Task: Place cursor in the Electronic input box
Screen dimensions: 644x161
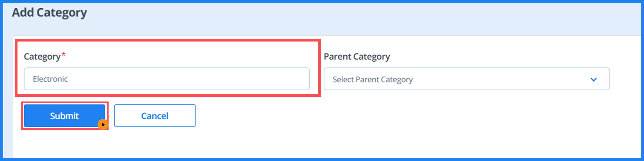Action: 167,79
